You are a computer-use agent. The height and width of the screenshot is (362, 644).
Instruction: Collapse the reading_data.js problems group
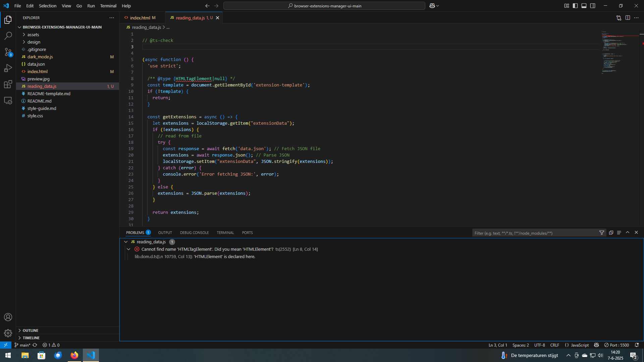[x=126, y=242]
